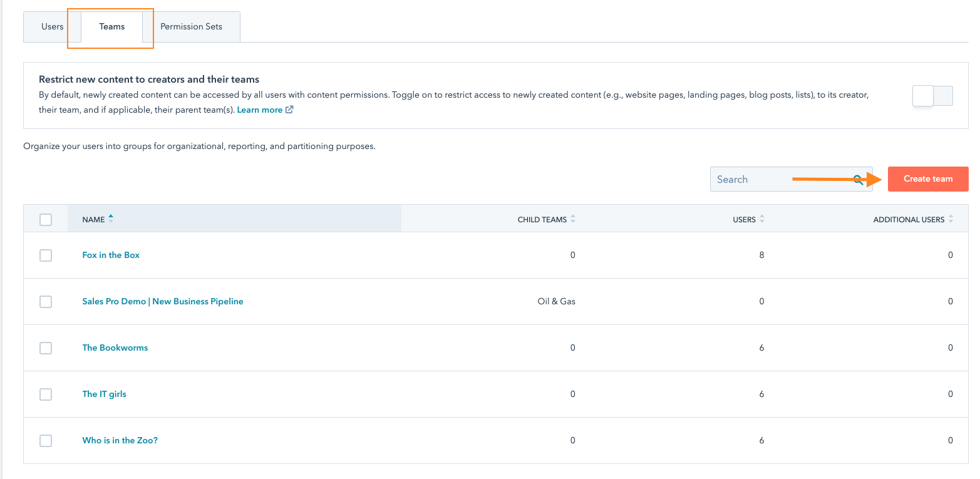Check the Who is in the Zoo? checkbox
Screen dimensions: 980x479
pyautogui.click(x=46, y=441)
